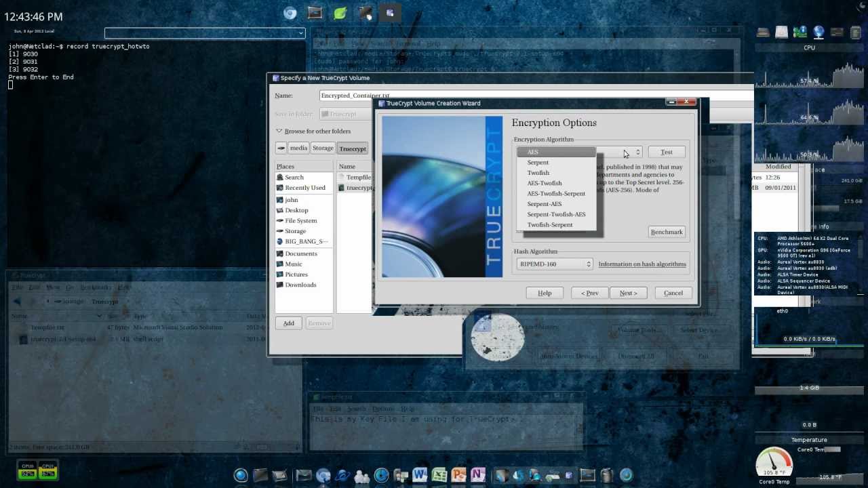Open Internet Explorer style browser dock icon
Viewport: 868px width, 488px height.
[x=342, y=476]
